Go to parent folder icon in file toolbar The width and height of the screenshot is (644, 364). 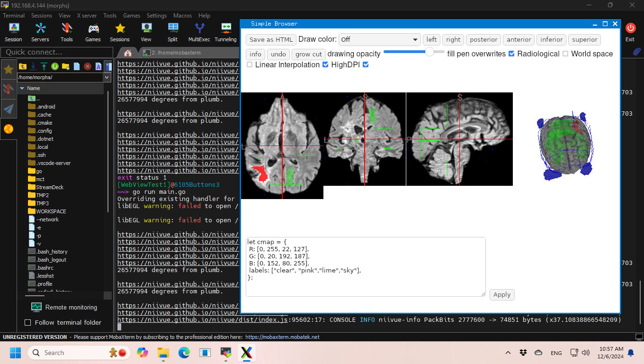[x=23, y=66]
